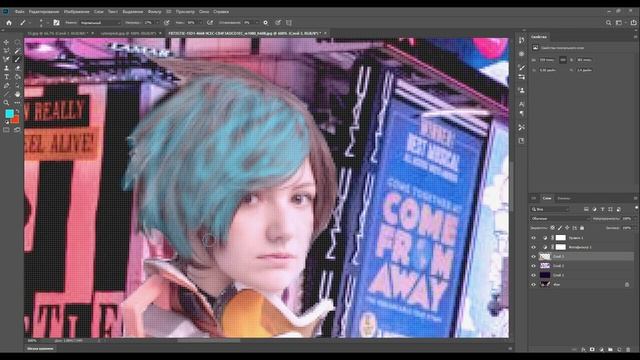Open the Paragraph panel icon in dock
Viewport: 640px width, 360px height.
pos(522,113)
